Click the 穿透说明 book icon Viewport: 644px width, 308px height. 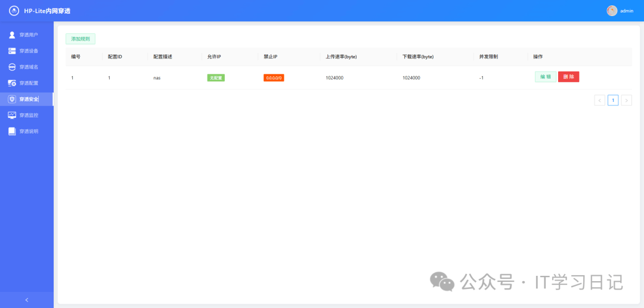[x=12, y=131]
